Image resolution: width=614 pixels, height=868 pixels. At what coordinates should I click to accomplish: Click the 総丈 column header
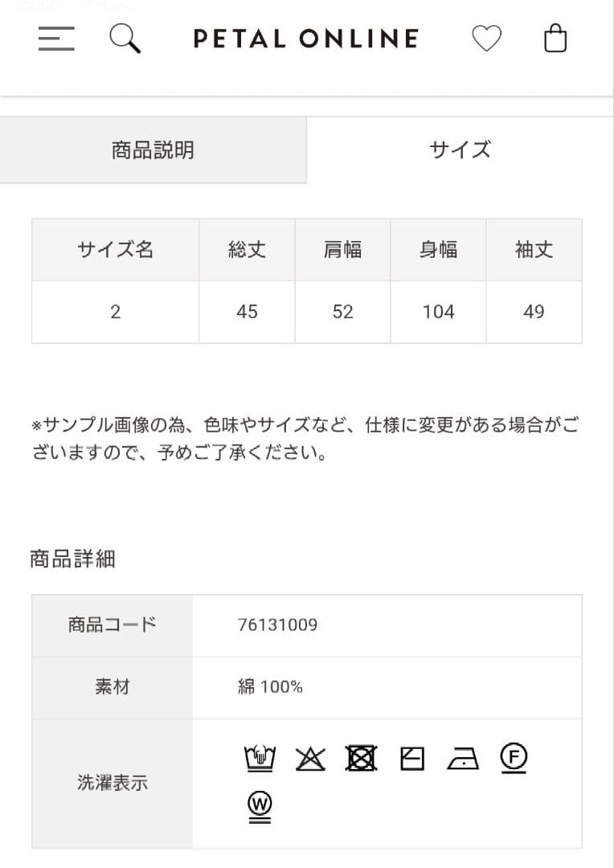click(x=247, y=250)
